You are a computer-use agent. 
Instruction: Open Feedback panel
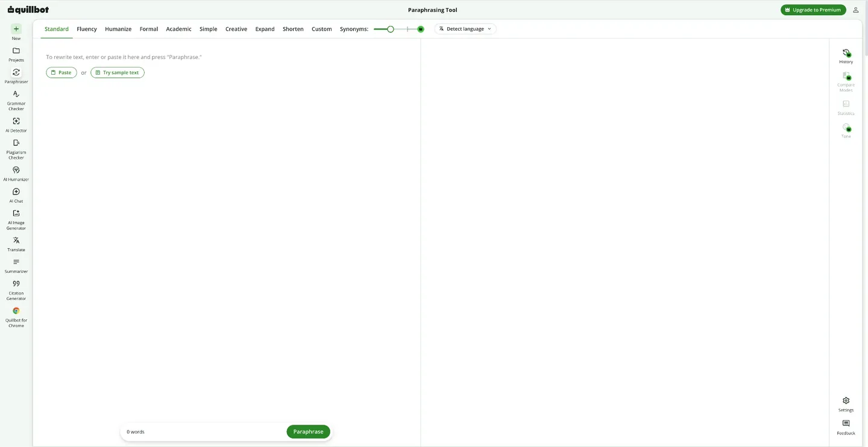click(x=846, y=427)
